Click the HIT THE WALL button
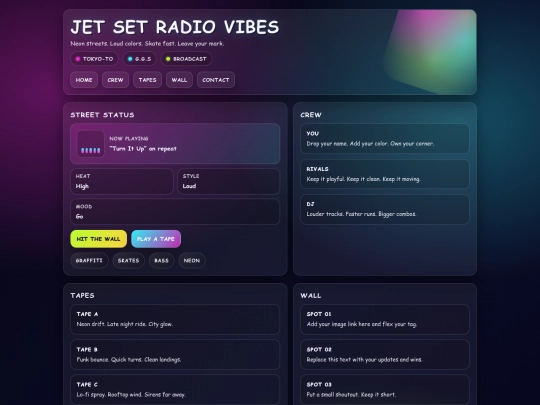 (98, 239)
